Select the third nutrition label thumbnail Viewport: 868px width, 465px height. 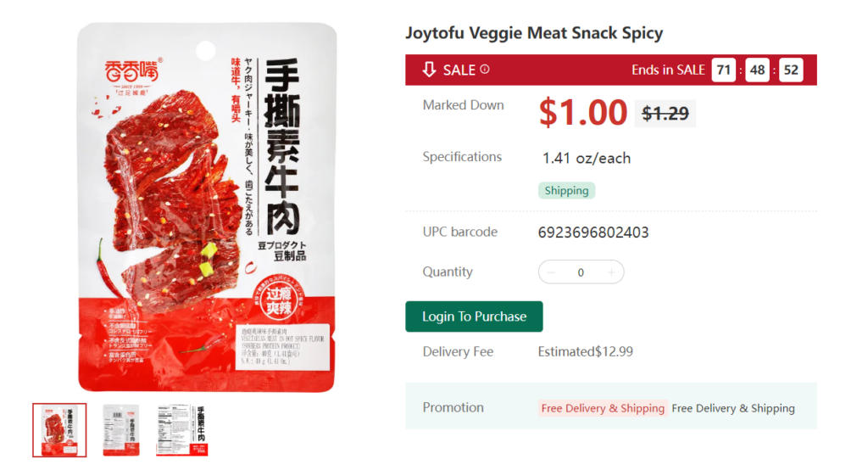182,430
